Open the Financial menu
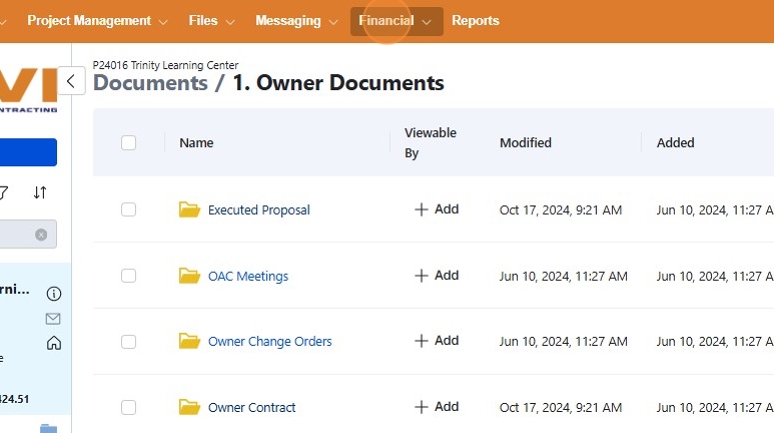This screenshot has width=774, height=433. (x=396, y=21)
